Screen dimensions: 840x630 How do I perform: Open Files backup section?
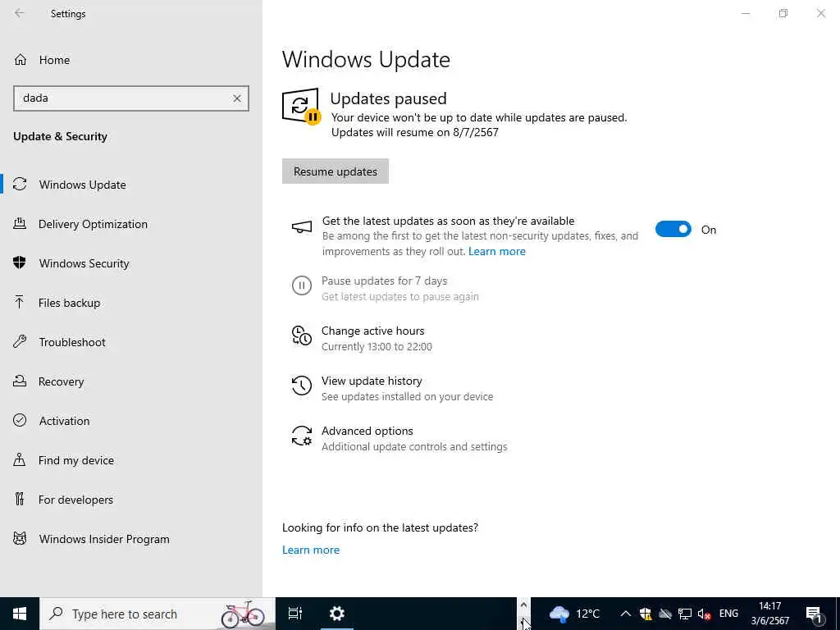tap(69, 304)
